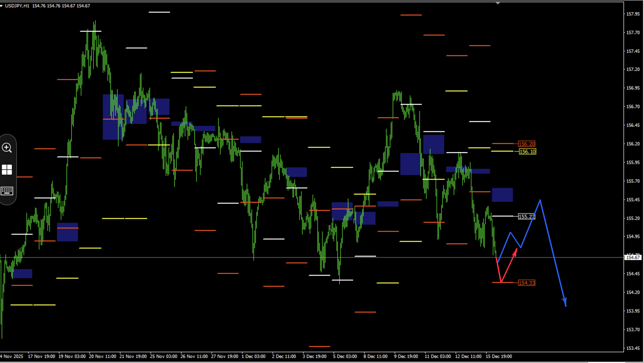The width and height of the screenshot is (644, 363).
Task: Click the 156.45 price scale value
Action: point(633,125)
